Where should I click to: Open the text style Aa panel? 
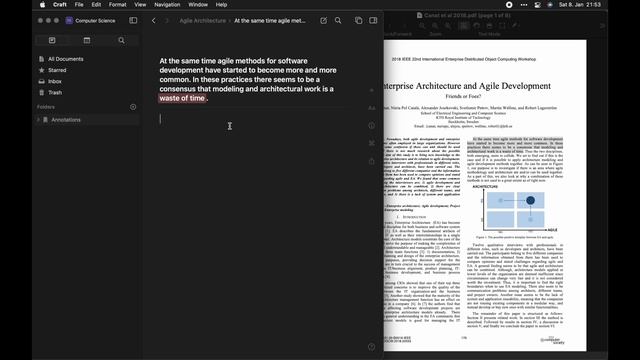coord(371,108)
